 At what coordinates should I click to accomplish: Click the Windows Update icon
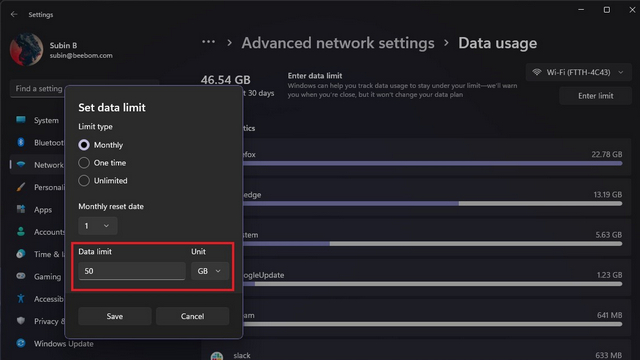coord(21,343)
